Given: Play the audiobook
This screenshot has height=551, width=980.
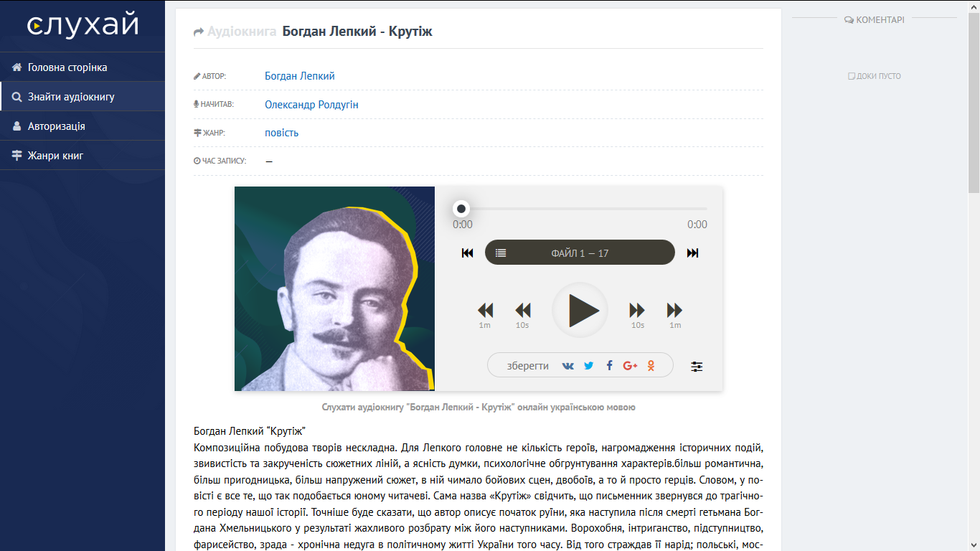Looking at the screenshot, I should point(580,311).
